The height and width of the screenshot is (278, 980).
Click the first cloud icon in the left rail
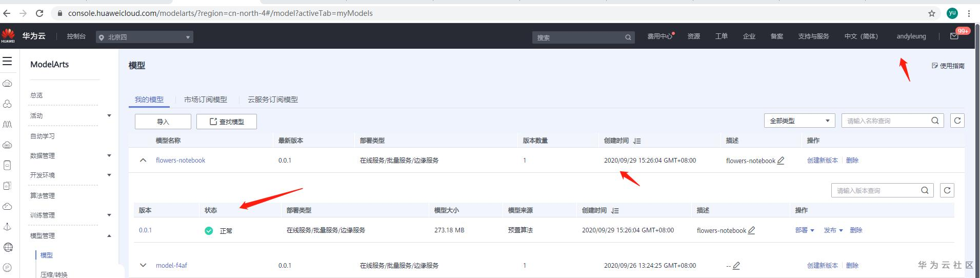coord(7,83)
